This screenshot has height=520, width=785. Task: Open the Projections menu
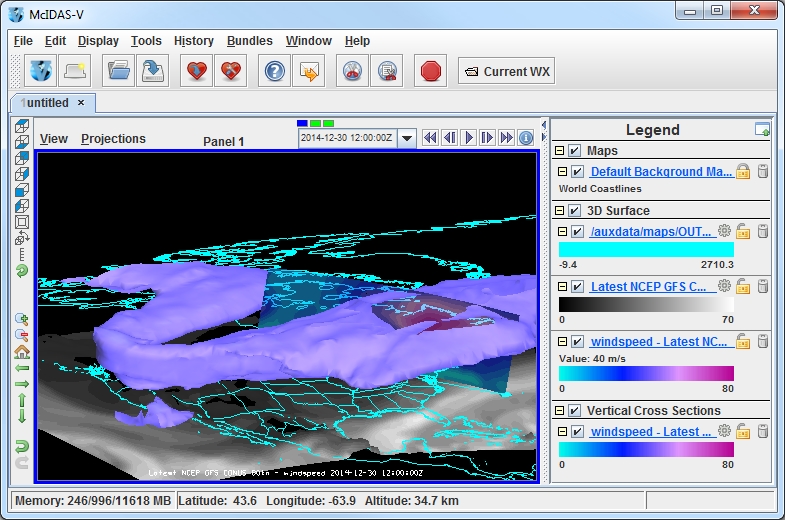(x=113, y=139)
